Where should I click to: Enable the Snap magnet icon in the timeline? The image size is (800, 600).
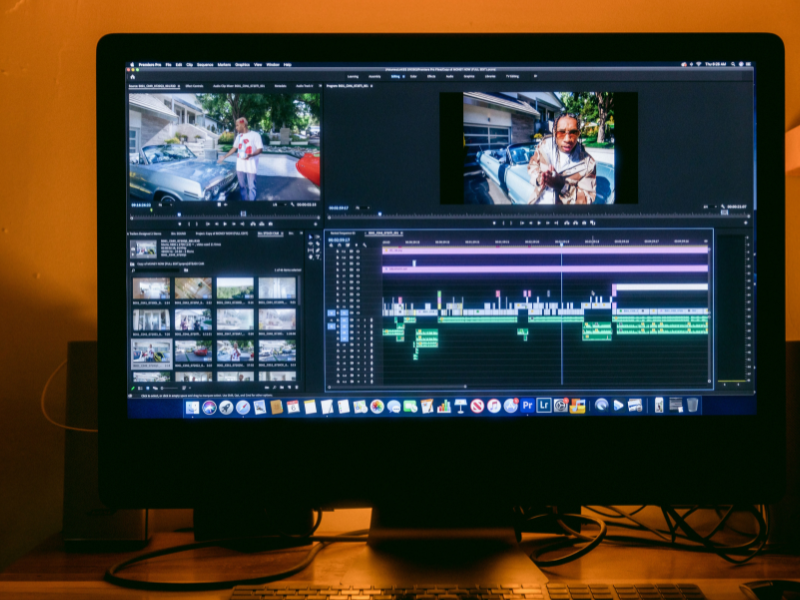pyautogui.click(x=338, y=244)
